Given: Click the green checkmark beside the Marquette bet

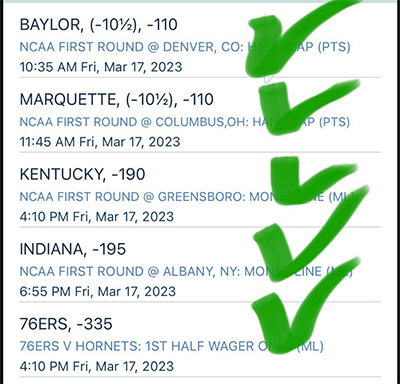Looking at the screenshot, I should (x=308, y=108).
